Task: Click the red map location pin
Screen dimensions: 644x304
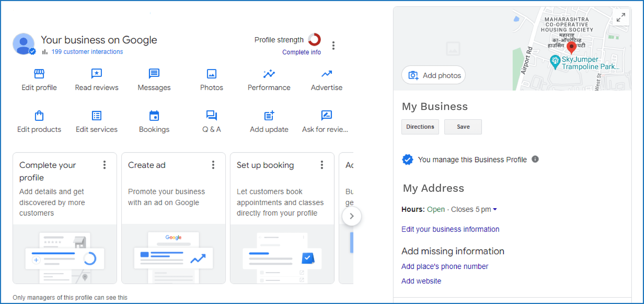Action: pyautogui.click(x=571, y=48)
